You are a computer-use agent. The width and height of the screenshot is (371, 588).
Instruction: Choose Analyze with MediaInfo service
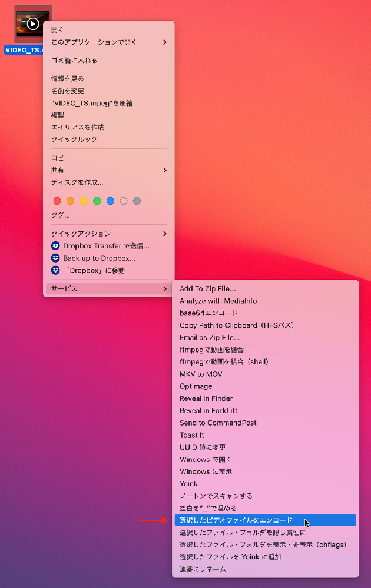[x=265, y=301]
